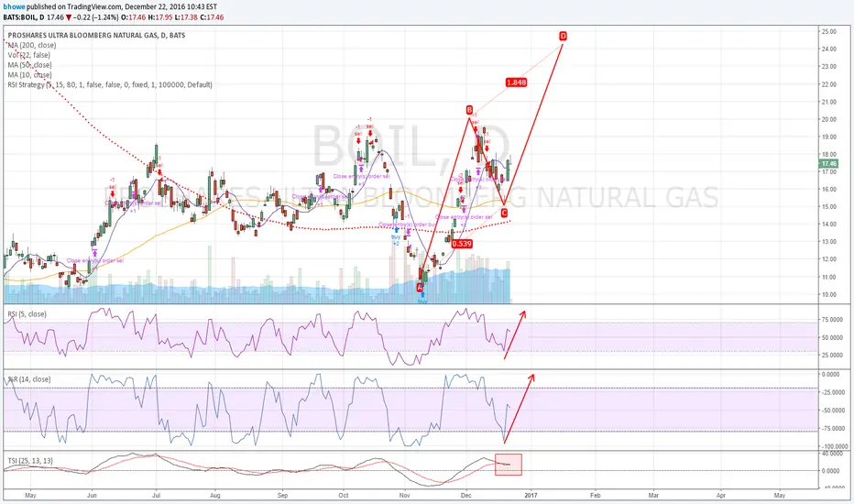Click the 1.848 ratio label
Screen dimensions: 854x504
pos(516,82)
